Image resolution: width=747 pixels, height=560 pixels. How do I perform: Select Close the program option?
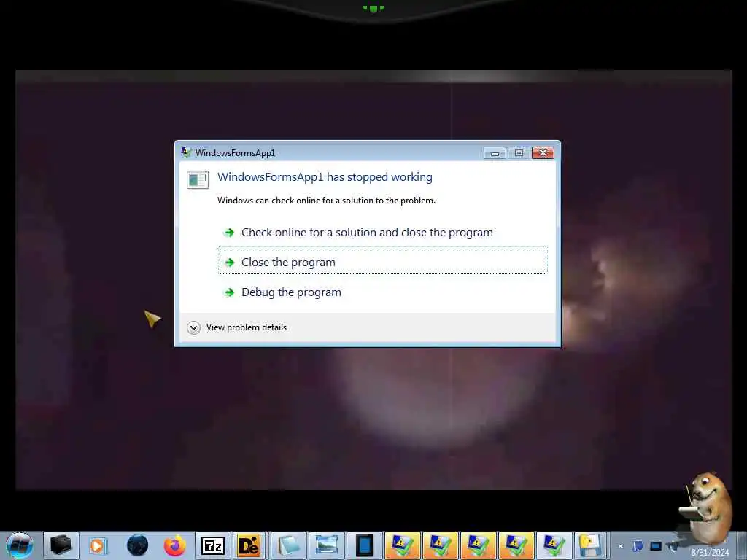click(382, 262)
